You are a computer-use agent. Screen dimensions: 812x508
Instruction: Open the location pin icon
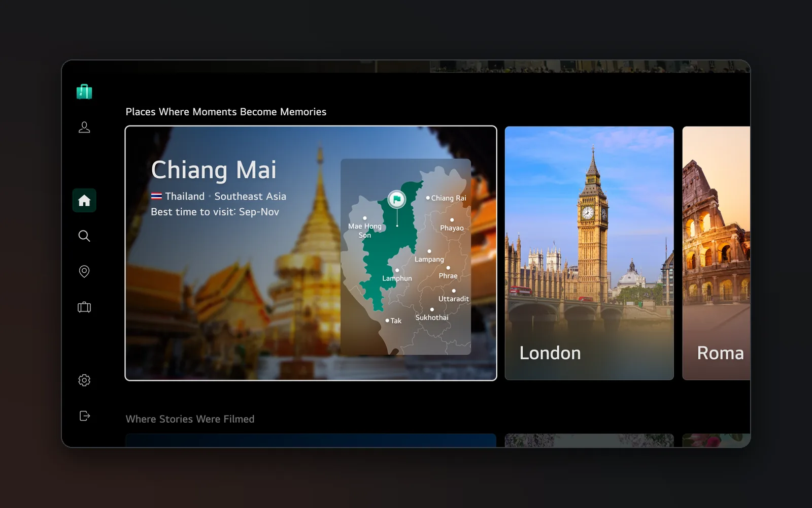click(x=84, y=271)
